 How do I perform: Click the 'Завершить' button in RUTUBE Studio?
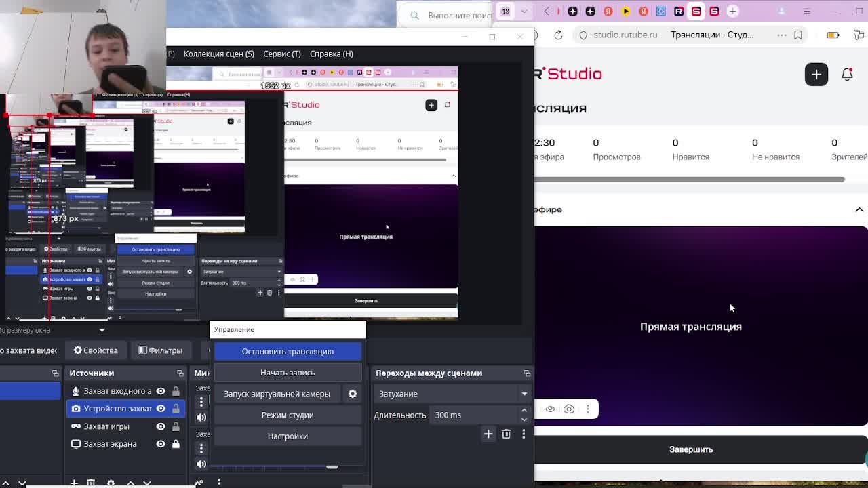point(691,449)
